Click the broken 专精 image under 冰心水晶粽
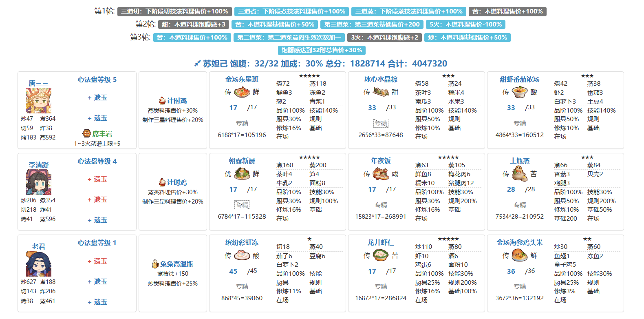The width and height of the screenshot is (644, 319). click(381, 123)
